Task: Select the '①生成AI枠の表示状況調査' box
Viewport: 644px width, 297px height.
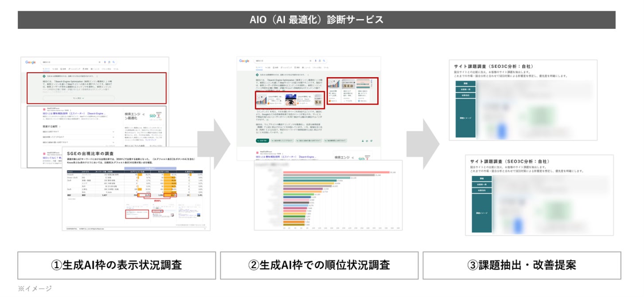Action: tap(117, 265)
